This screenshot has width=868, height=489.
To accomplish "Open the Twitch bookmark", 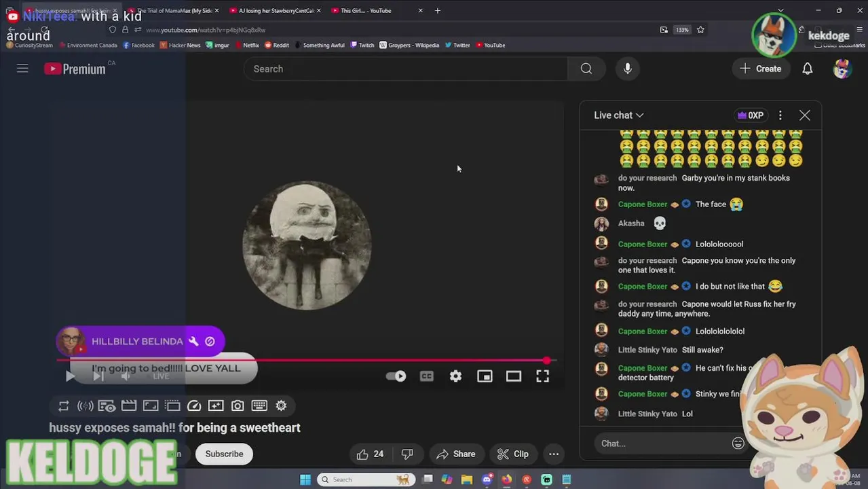I will (362, 46).
